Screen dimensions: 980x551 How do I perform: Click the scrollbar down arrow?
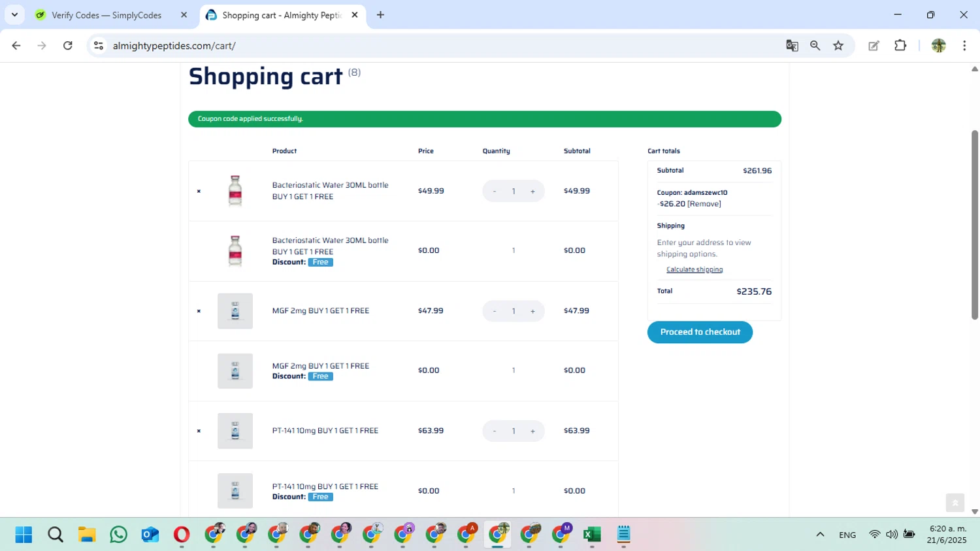pos(975,512)
